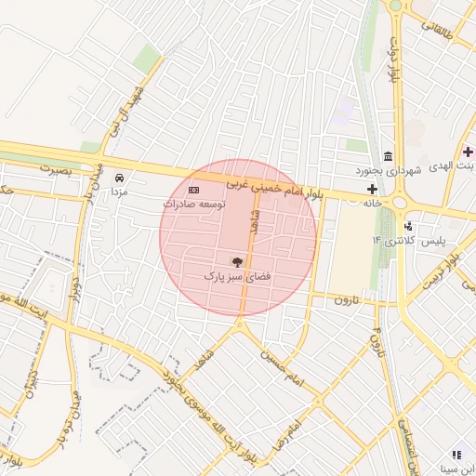
Task: Select the بصیرت street label
Action: pos(56,169)
